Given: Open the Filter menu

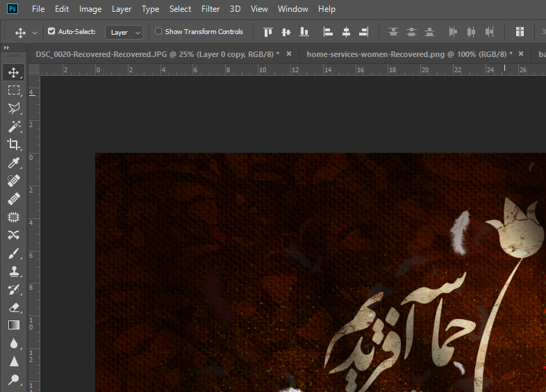Looking at the screenshot, I should coord(210,9).
